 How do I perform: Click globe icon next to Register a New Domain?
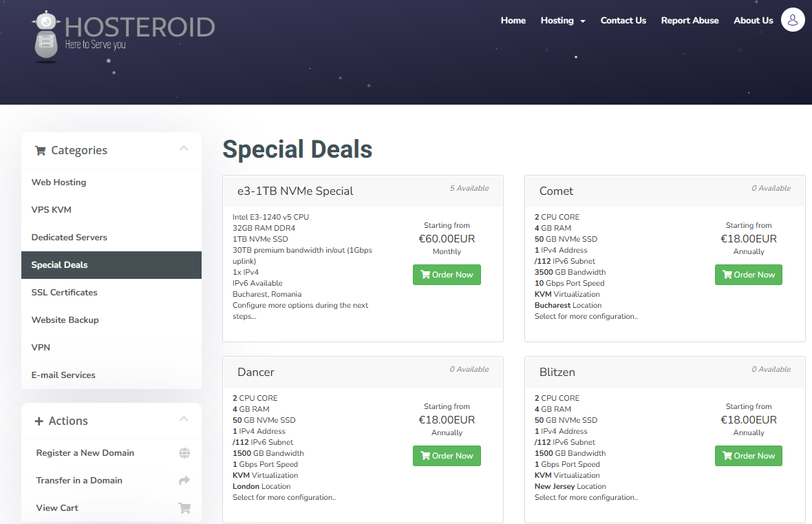pyautogui.click(x=184, y=453)
